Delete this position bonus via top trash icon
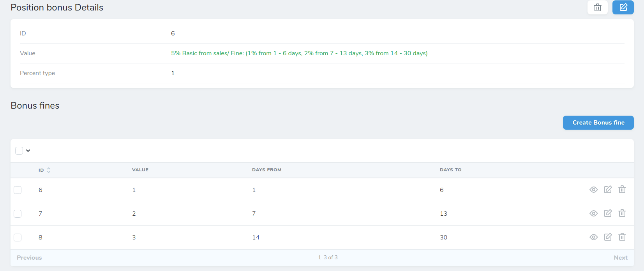Image resolution: width=644 pixels, height=271 pixels. click(x=597, y=7)
